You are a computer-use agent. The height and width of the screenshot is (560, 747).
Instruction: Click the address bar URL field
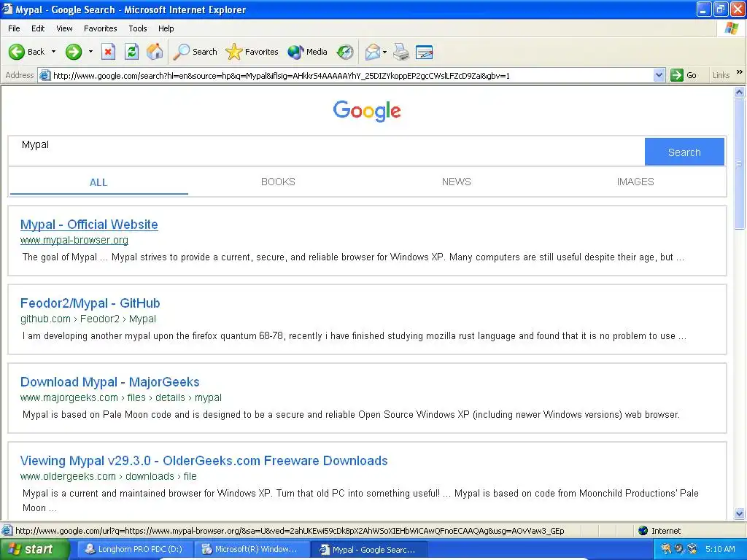tap(352, 75)
